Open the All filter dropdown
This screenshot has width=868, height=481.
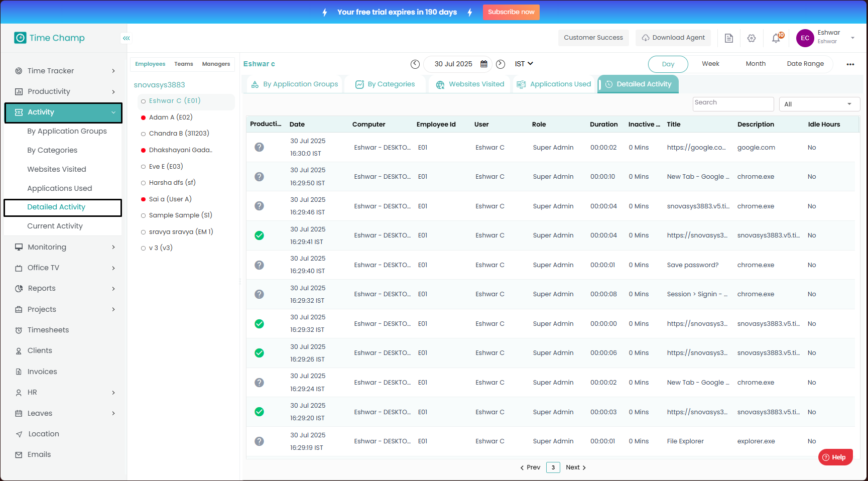(x=819, y=104)
